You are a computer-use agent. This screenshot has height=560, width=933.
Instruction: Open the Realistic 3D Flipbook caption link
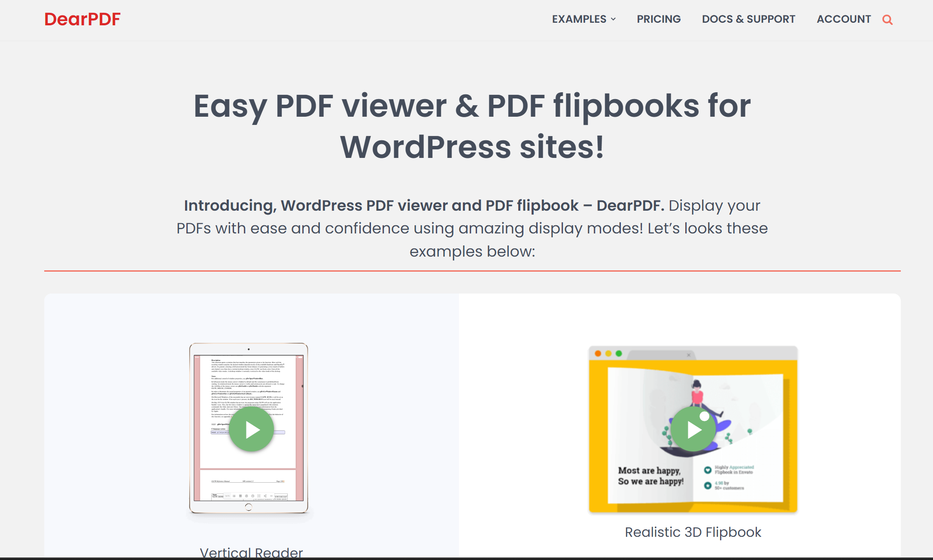[693, 532]
